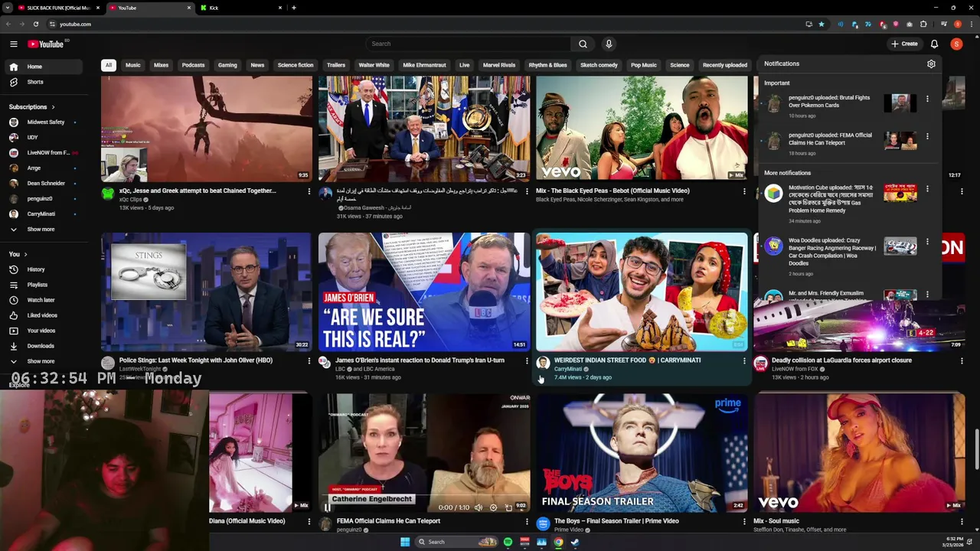Open Shorts in the sidebar
The width and height of the screenshot is (980, 551).
pyautogui.click(x=44, y=82)
